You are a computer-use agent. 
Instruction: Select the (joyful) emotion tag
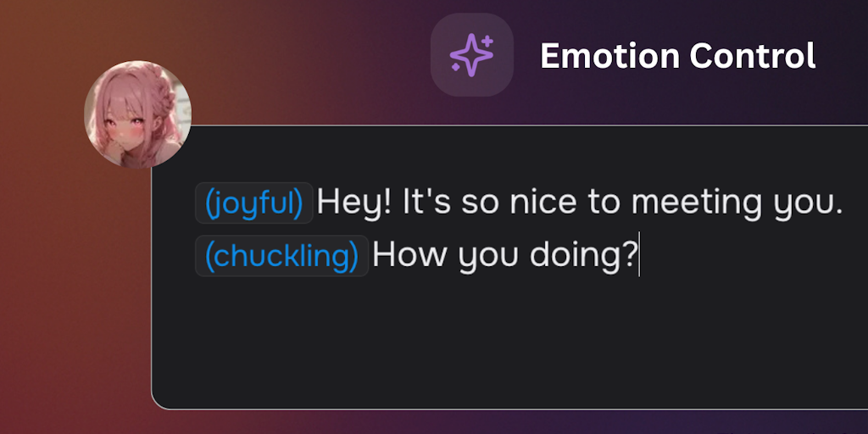tap(254, 203)
